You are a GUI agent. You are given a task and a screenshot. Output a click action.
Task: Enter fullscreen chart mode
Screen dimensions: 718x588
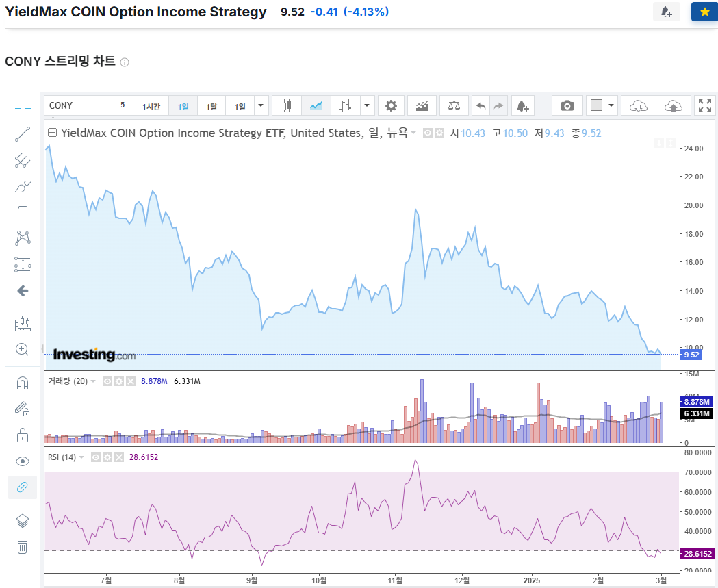click(705, 106)
